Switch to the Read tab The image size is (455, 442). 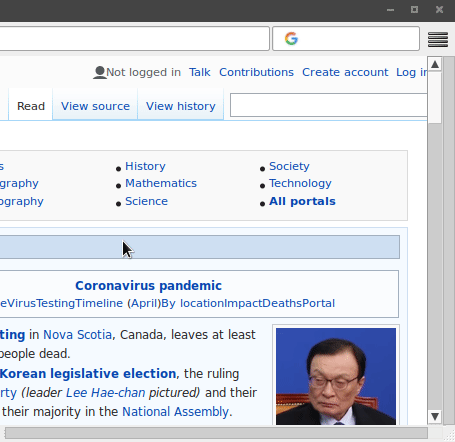tap(31, 106)
